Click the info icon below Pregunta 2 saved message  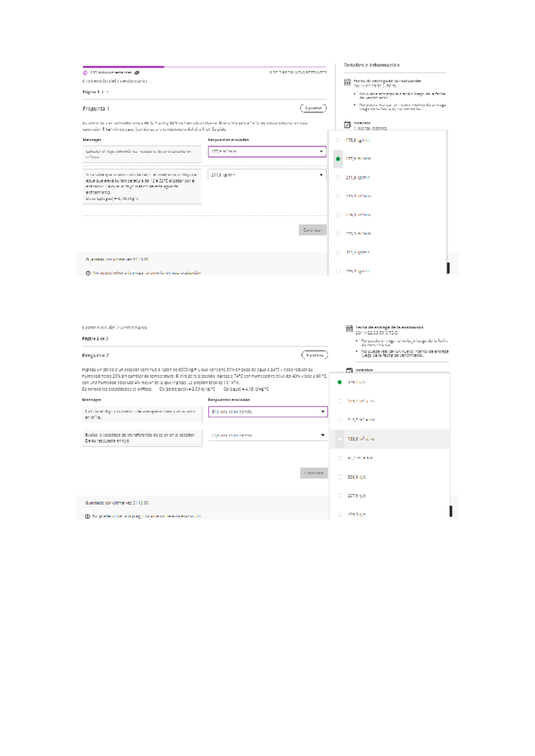pos(87,516)
